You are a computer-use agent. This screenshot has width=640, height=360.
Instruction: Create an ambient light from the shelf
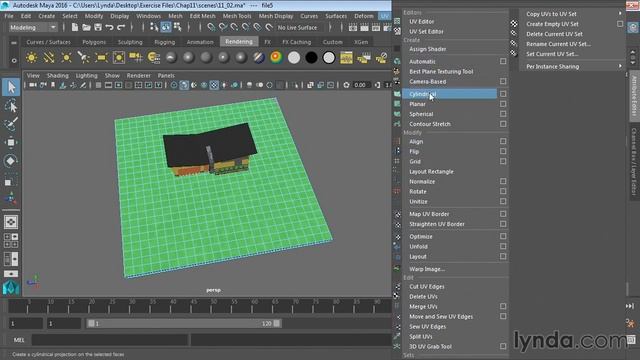pos(31,58)
